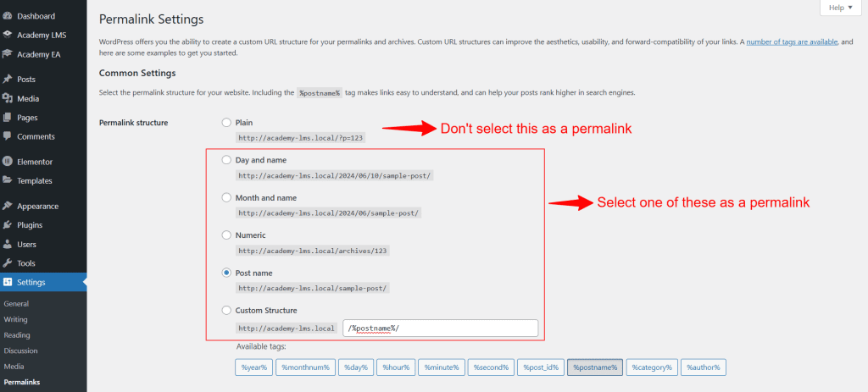This screenshot has width=868, height=392.
Task: Open the Dashboard menu item
Action: point(36,16)
